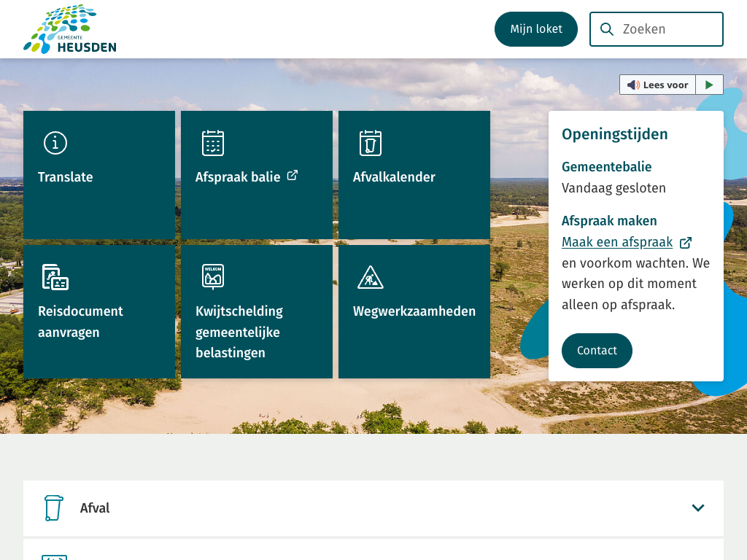Viewport: 747px width, 560px height.
Task: Open the Mijn loket page
Action: (535, 29)
